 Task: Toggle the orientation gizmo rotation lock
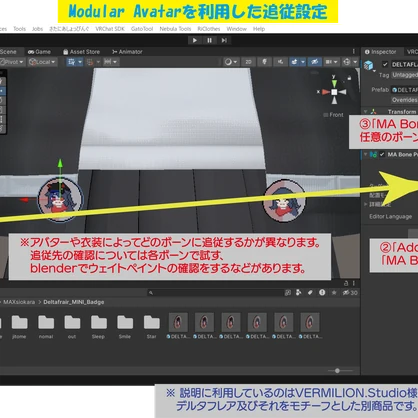[349, 78]
